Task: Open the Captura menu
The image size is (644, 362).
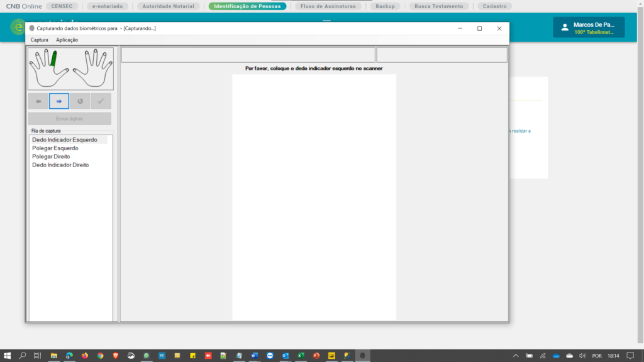Action: tap(40, 40)
